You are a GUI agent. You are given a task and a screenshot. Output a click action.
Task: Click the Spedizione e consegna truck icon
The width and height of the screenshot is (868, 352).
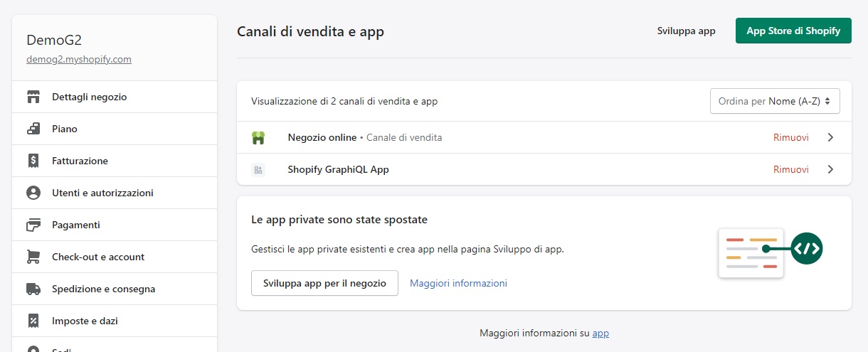pyautogui.click(x=33, y=289)
